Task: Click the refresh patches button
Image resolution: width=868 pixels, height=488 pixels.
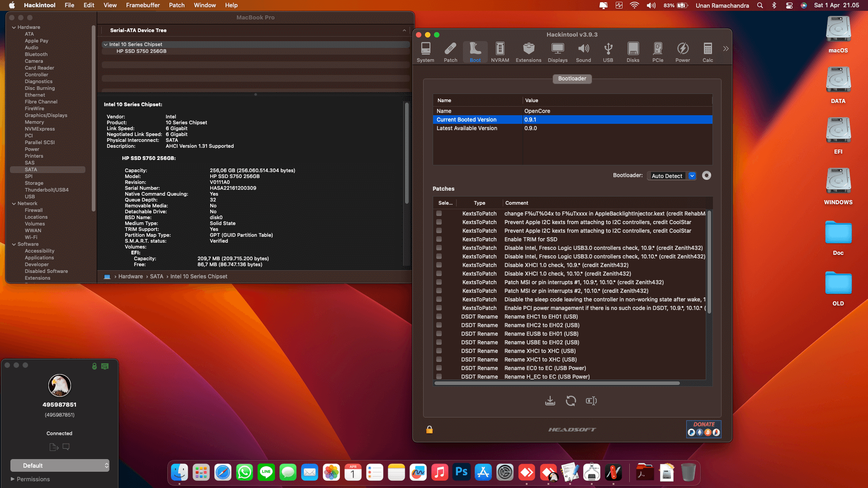Action: (571, 401)
